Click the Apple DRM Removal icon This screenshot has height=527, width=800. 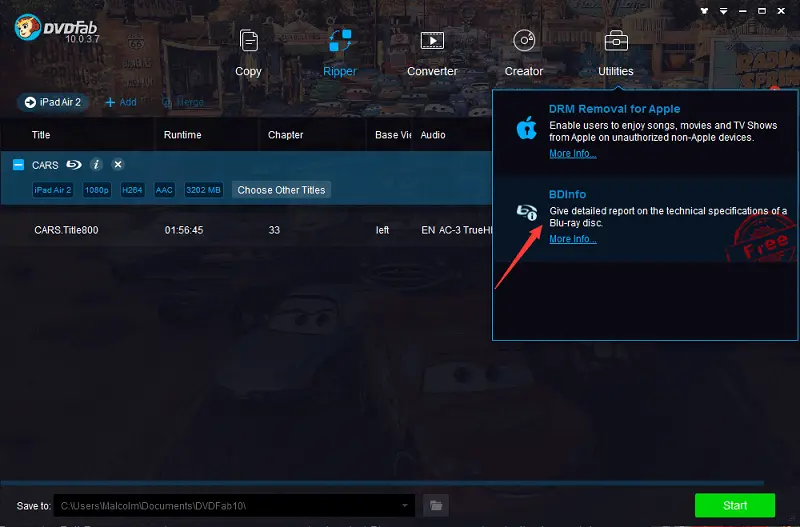click(526, 128)
